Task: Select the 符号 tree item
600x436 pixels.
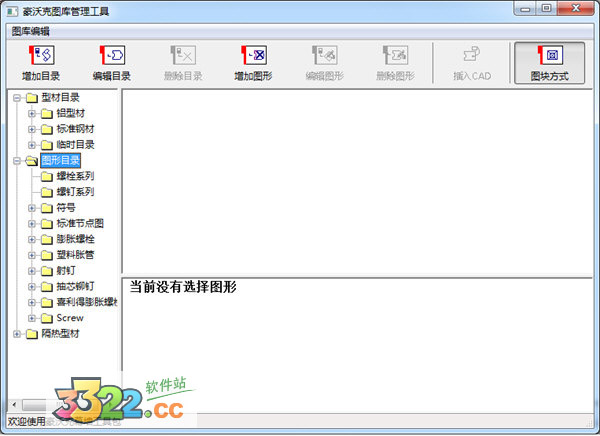Action: [x=66, y=208]
